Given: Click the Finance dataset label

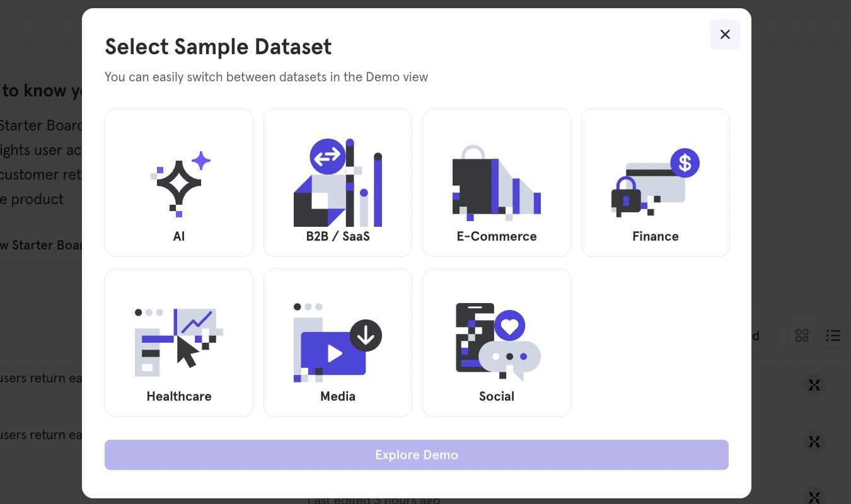Looking at the screenshot, I should [x=656, y=236].
